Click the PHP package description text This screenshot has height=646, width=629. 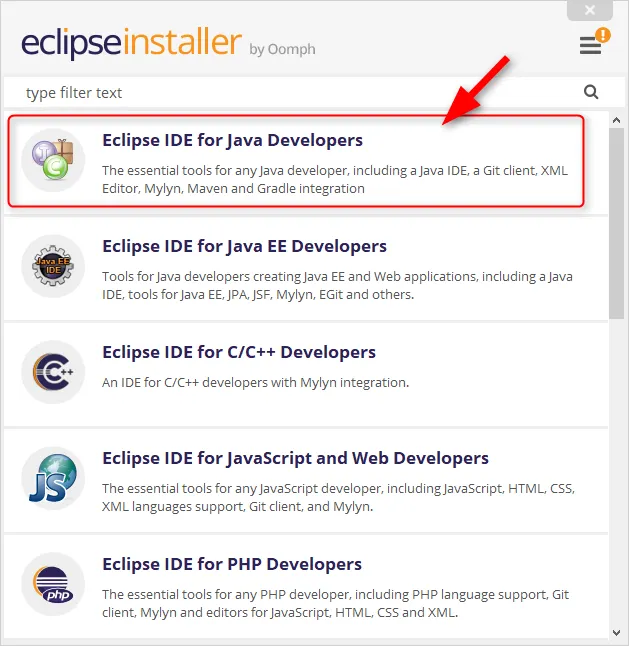pos(334,603)
